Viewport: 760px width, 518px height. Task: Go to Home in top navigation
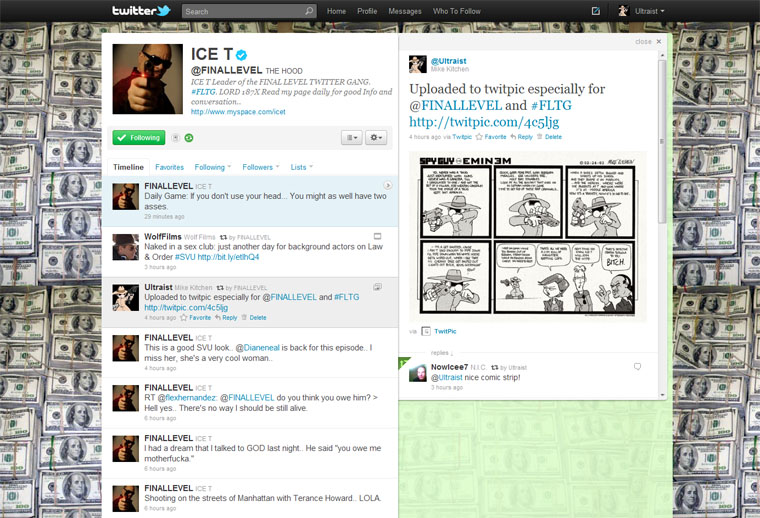pyautogui.click(x=336, y=11)
